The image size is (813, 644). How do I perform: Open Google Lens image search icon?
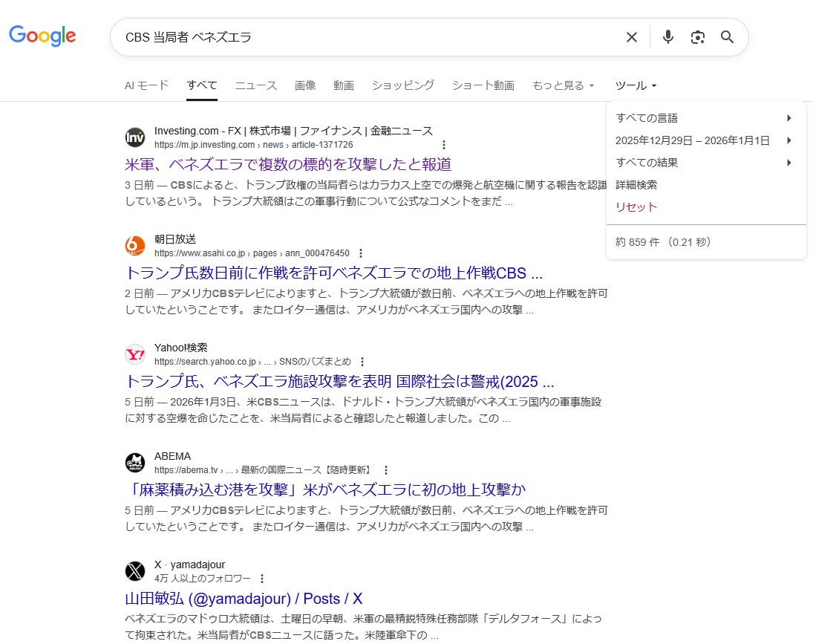[697, 37]
